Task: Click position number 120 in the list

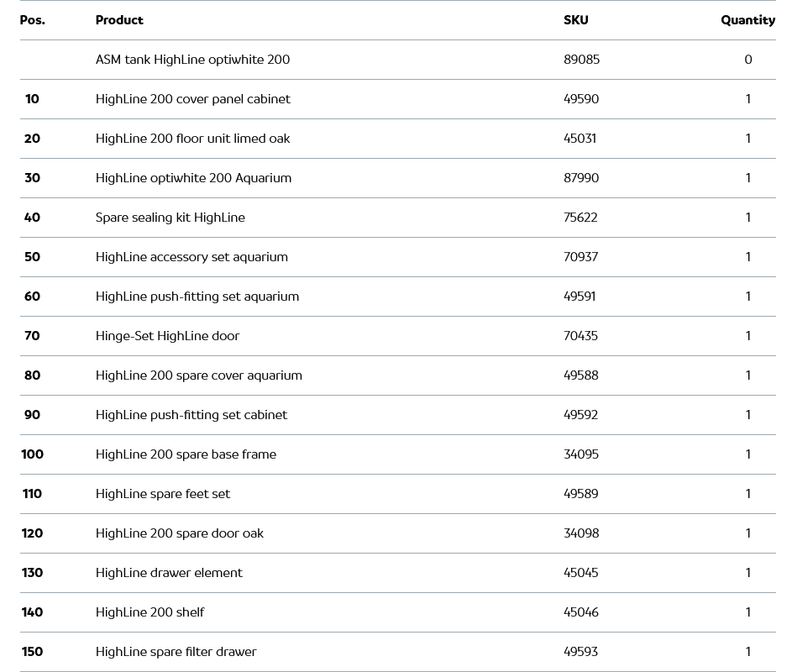Action: pos(32,533)
